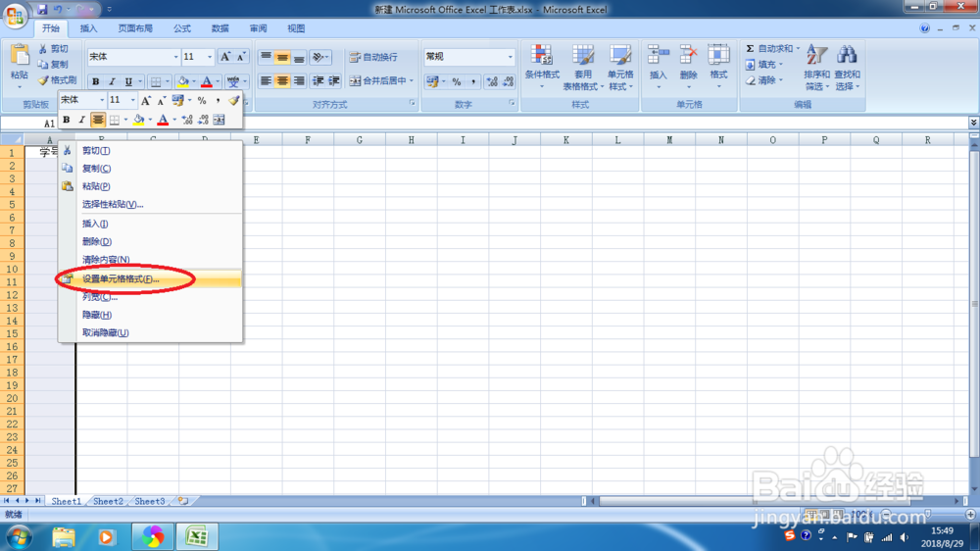Open the ribbon font name dropdown
Screen dimensions: 980x551
175,57
